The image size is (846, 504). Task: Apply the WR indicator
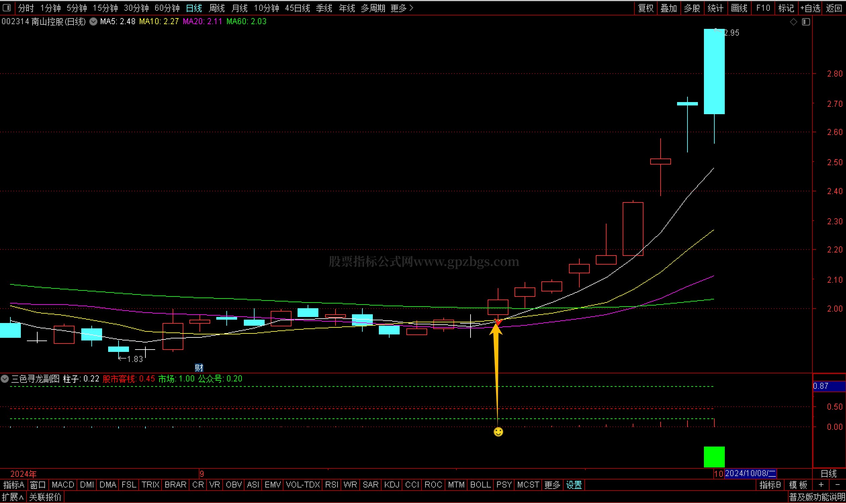coord(350,485)
